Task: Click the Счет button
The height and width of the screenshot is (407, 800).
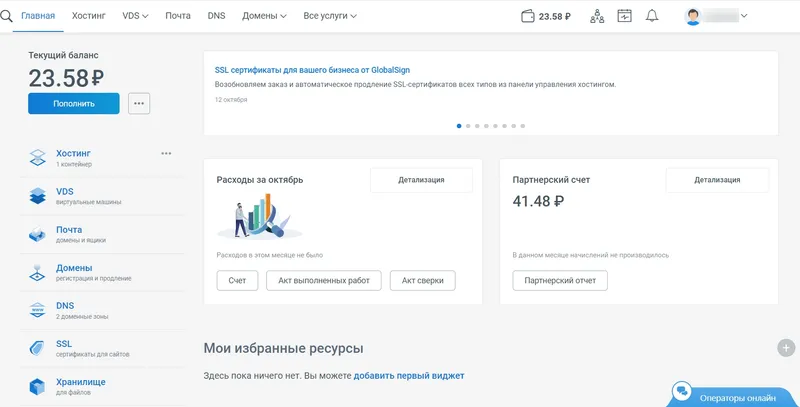Action: pos(237,281)
